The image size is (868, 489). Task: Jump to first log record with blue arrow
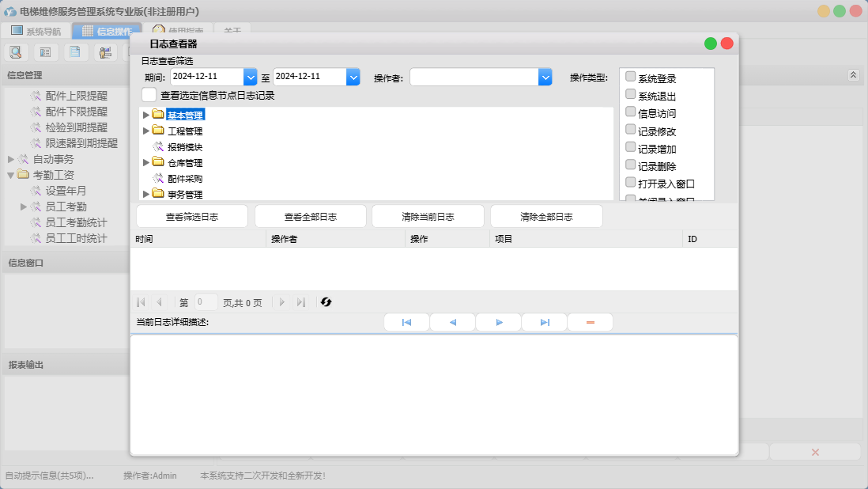click(406, 323)
